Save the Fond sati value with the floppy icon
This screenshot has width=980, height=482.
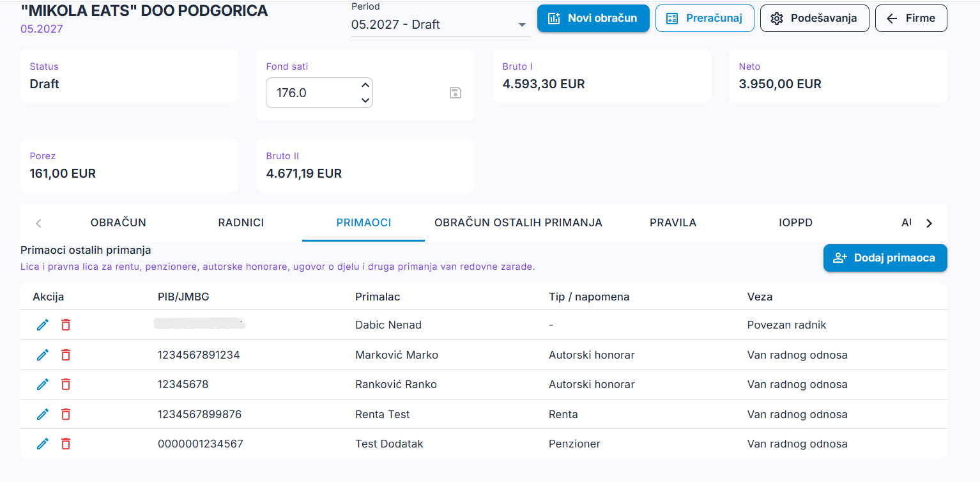456,93
